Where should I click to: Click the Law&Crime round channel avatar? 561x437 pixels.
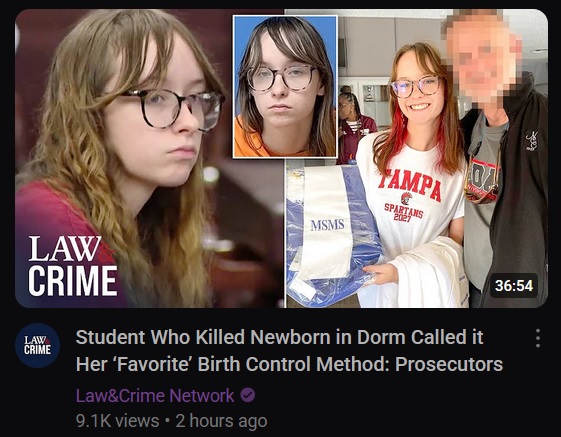point(38,345)
